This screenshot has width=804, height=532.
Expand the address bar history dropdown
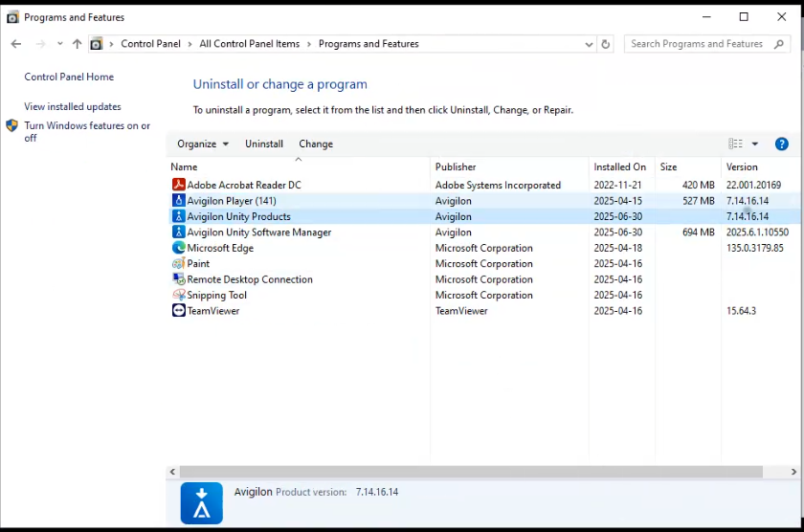pos(589,44)
